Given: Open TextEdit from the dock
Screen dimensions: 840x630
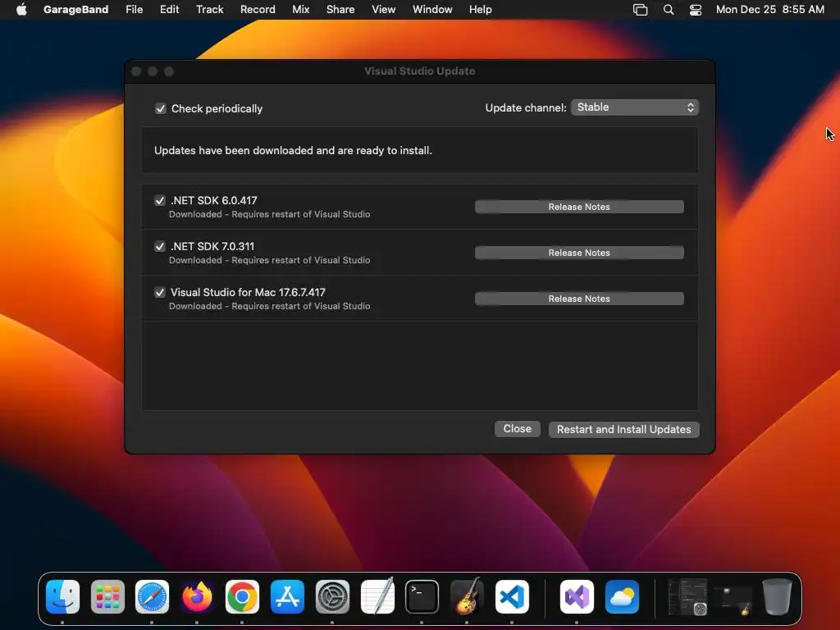Looking at the screenshot, I should pyautogui.click(x=377, y=597).
